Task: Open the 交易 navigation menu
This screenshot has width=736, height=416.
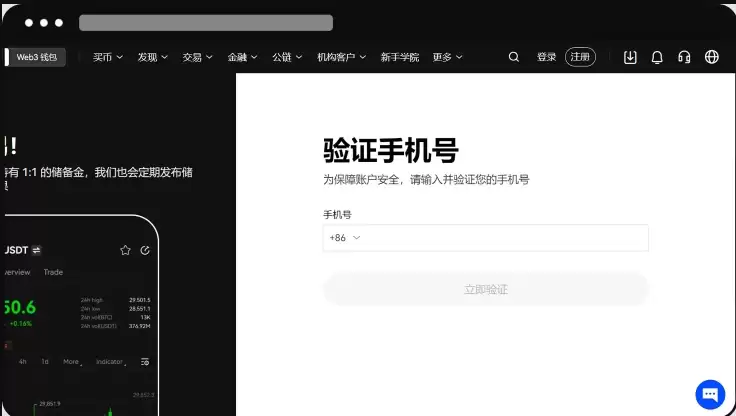Action: [197, 57]
